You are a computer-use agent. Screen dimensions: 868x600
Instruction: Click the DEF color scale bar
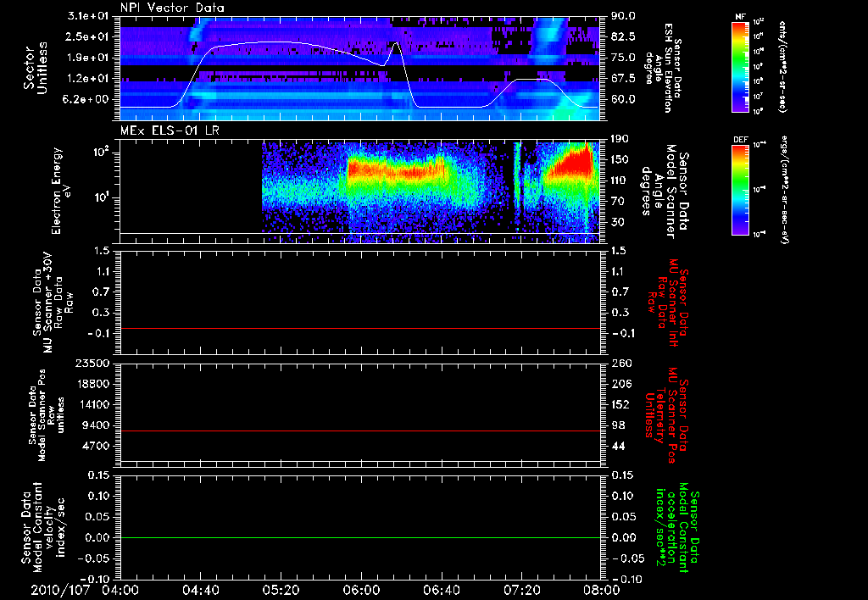(x=741, y=189)
